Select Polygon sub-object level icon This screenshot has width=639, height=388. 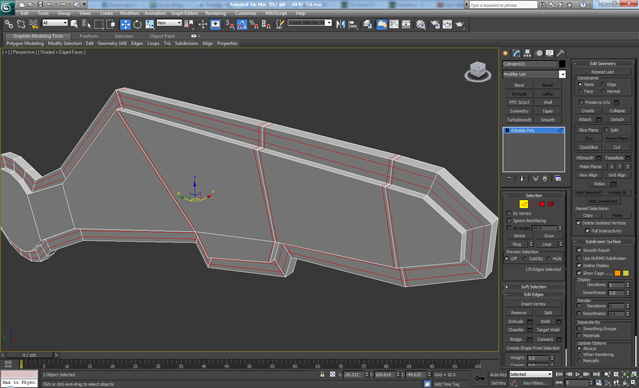[x=542, y=204]
